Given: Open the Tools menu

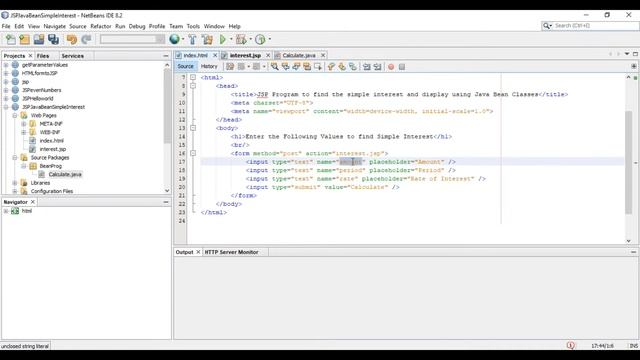Looking at the screenshot, I should tap(193, 26).
